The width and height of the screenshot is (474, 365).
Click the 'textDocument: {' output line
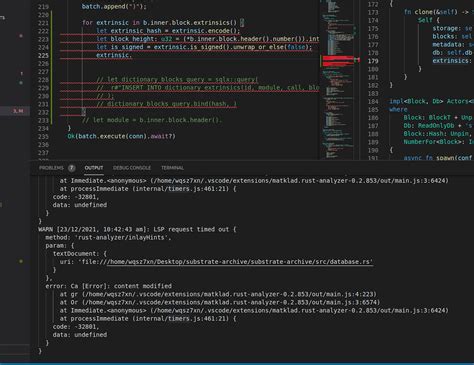click(80, 254)
